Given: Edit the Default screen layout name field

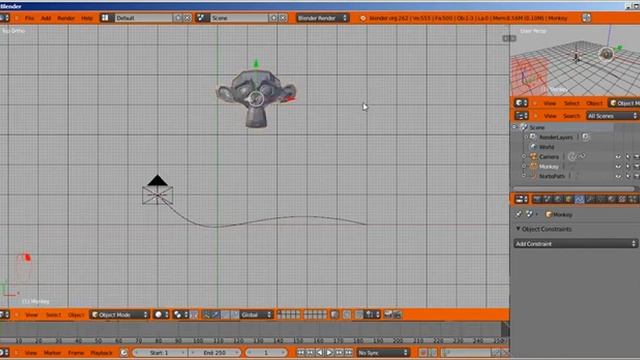Looking at the screenshot, I should click(143, 18).
